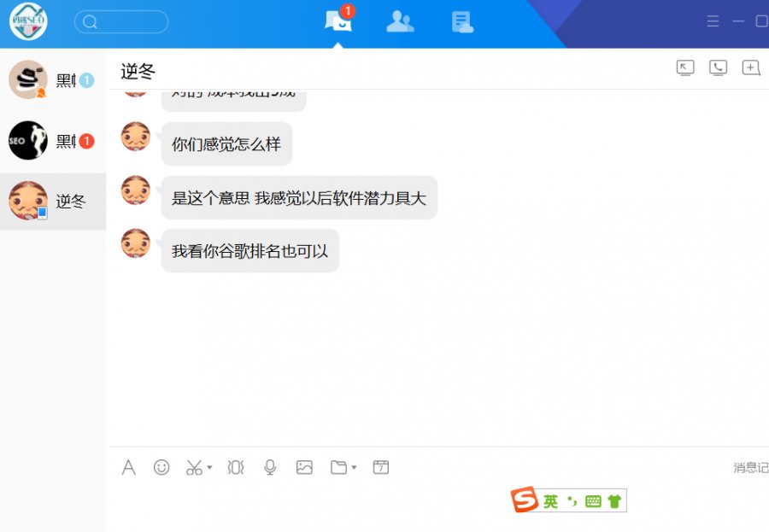
Task: Click add-to-group-chat plus icon
Action: 750,68
